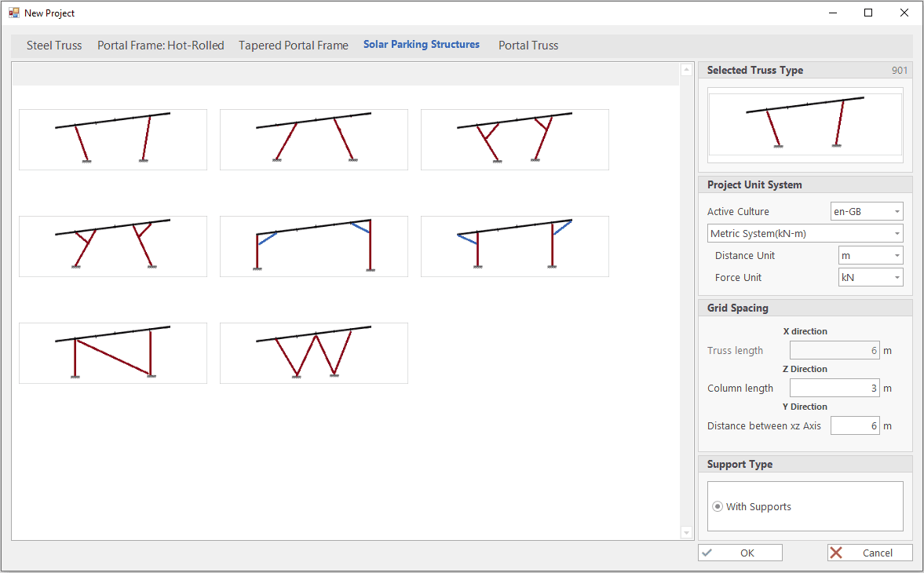Choose the truss with inner blue knee braces
The image size is (924, 573).
click(x=314, y=246)
